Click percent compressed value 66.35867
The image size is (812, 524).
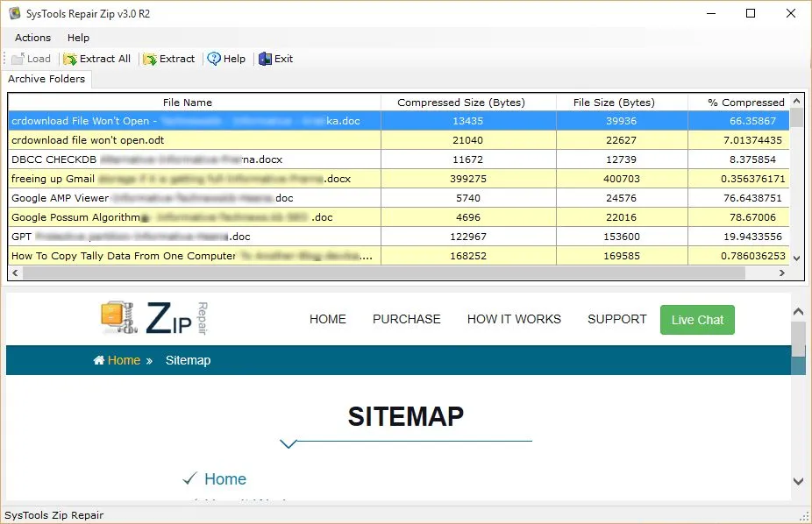[x=752, y=121]
